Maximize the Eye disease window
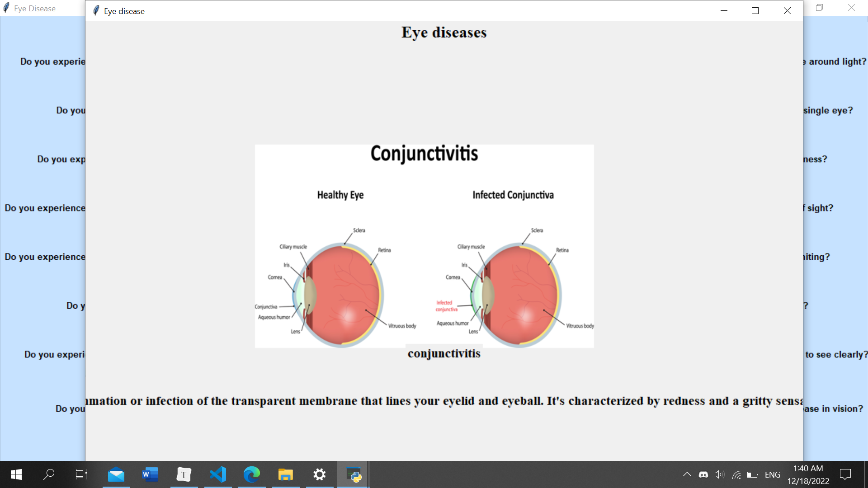868x488 pixels. 755,11
